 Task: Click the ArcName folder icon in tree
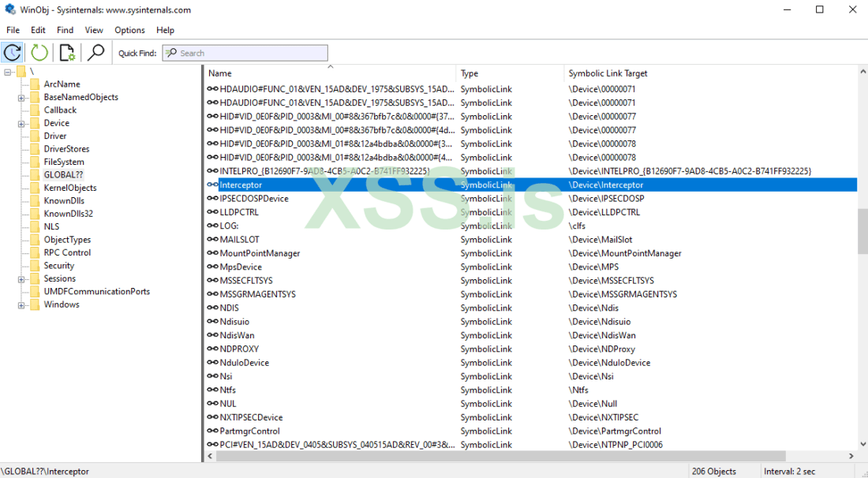click(x=35, y=84)
